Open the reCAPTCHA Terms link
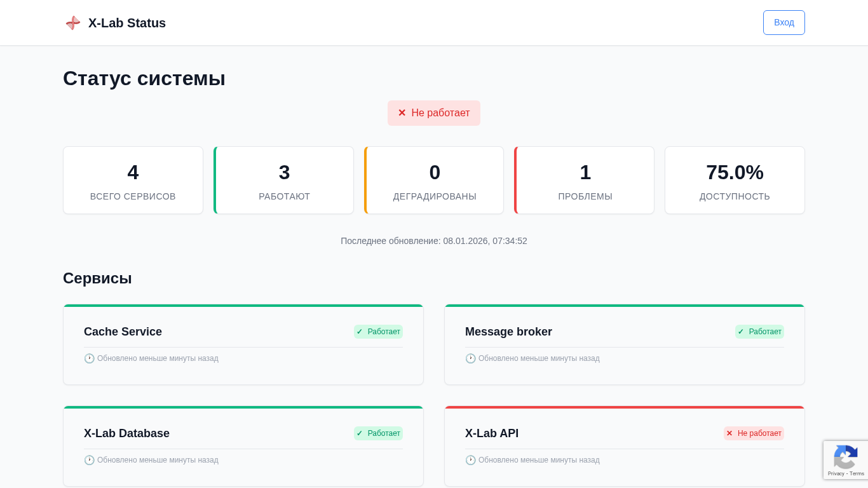 857,473
